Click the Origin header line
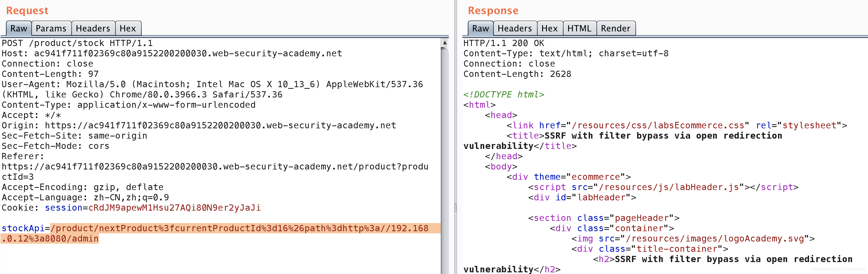 [x=199, y=126]
